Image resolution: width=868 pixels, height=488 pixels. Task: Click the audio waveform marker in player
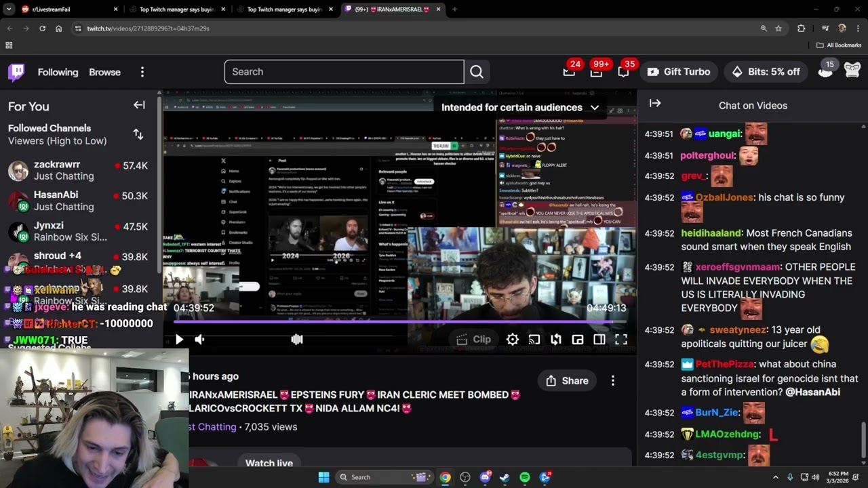coord(297,340)
